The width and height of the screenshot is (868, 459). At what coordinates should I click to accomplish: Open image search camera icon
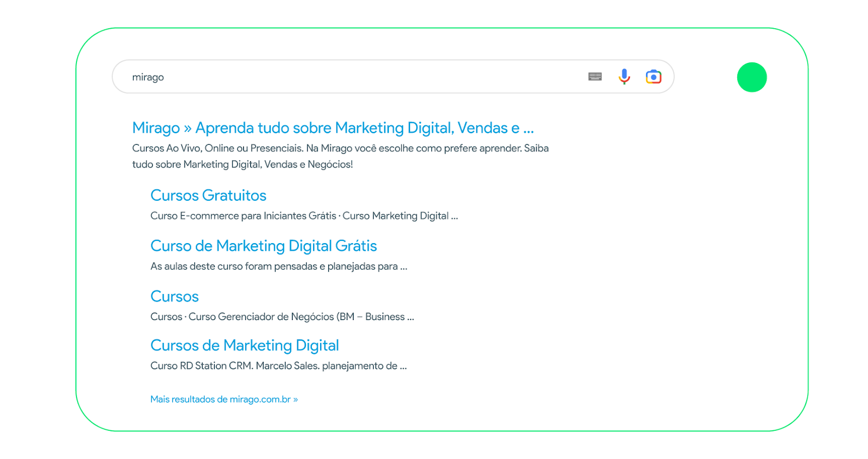[x=654, y=77]
